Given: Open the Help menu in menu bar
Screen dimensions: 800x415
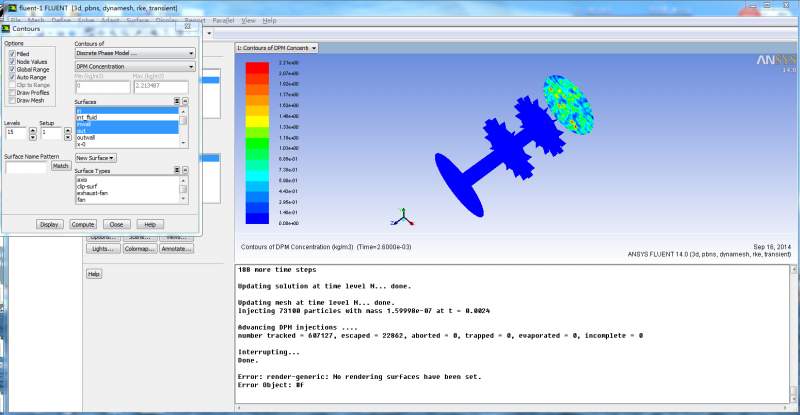Looking at the screenshot, I should point(269,20).
